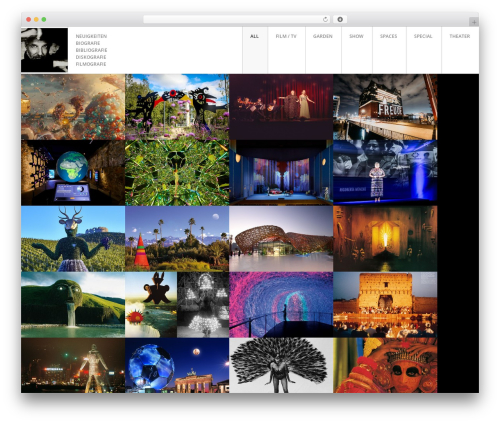Open the FILMOGRAFIE link
The height and width of the screenshot is (423, 500).
(x=91, y=64)
